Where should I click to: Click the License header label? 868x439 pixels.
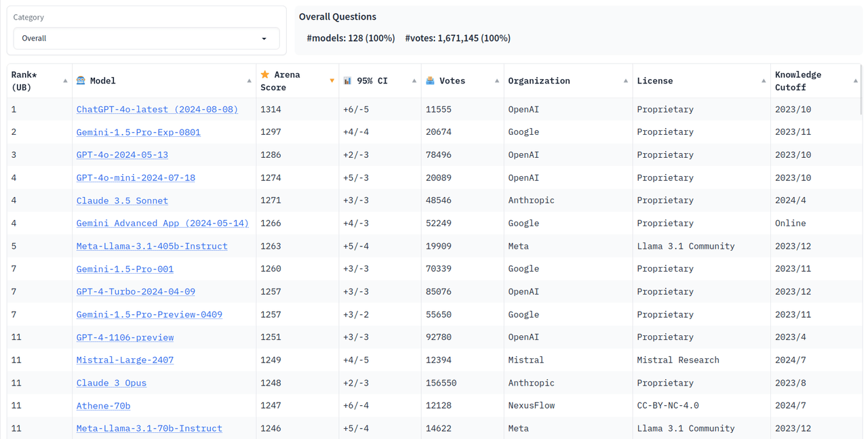[x=655, y=81]
